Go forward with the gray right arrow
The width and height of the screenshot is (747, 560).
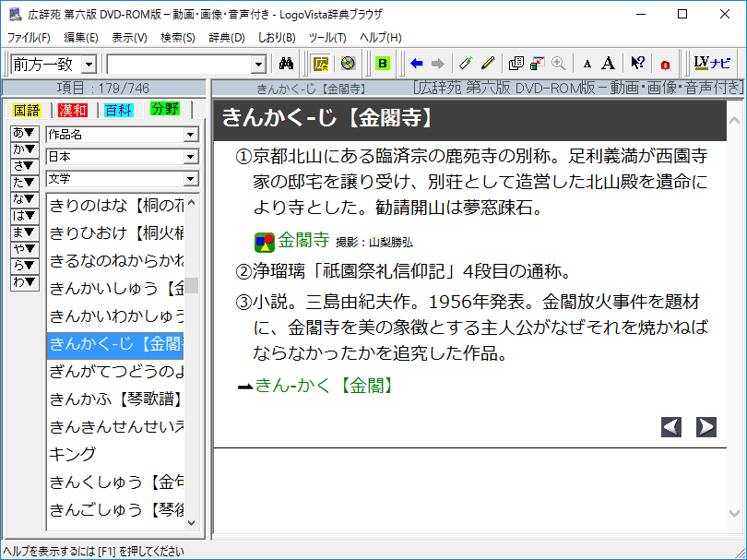point(437,64)
